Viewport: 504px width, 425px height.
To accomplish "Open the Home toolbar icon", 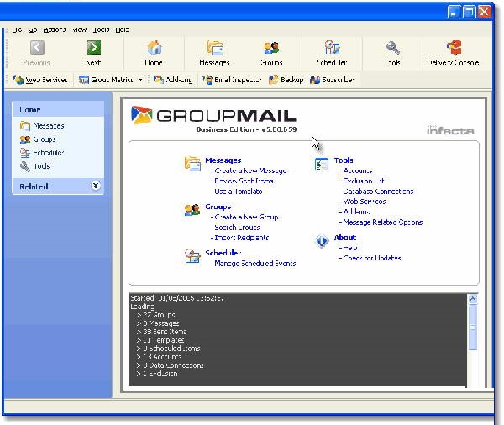I will click(154, 48).
